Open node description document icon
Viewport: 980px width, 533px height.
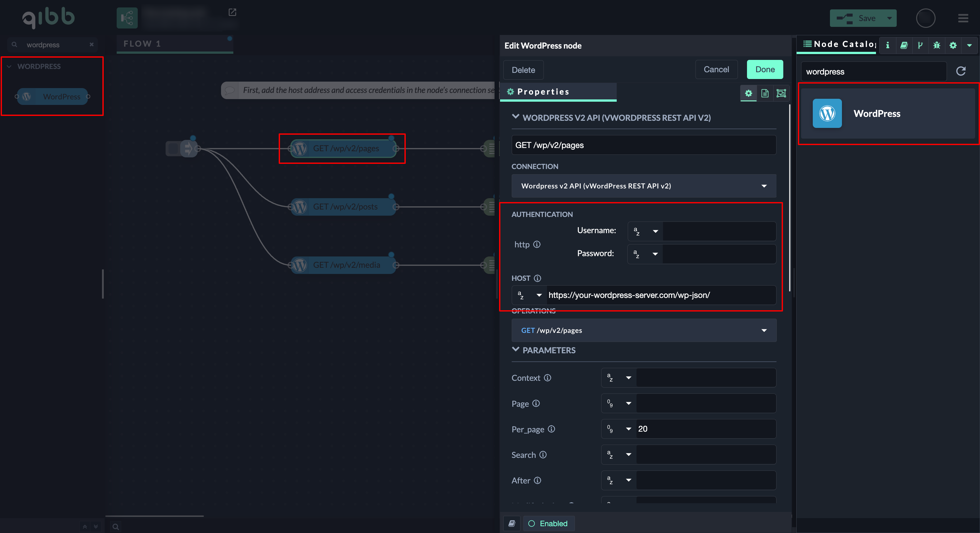(x=765, y=93)
